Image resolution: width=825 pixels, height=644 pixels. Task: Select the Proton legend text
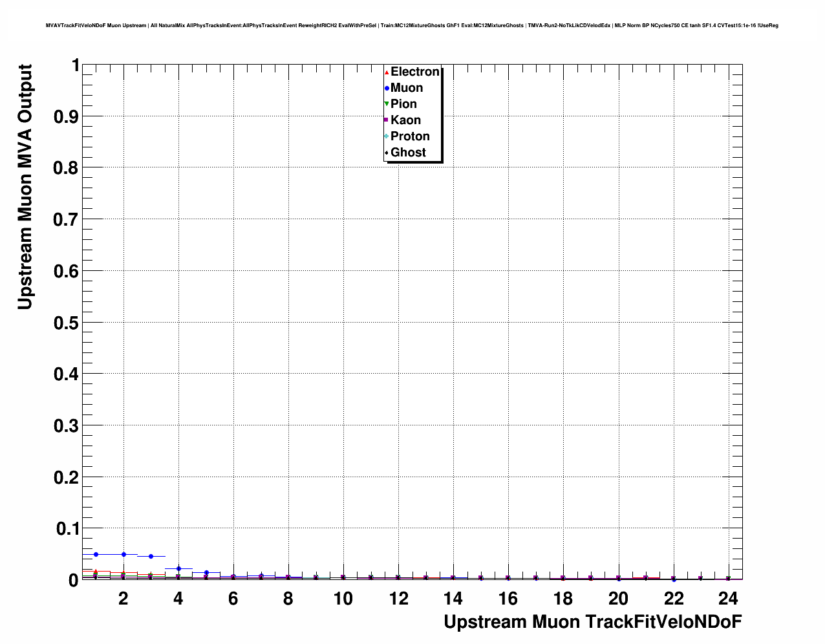coord(410,136)
